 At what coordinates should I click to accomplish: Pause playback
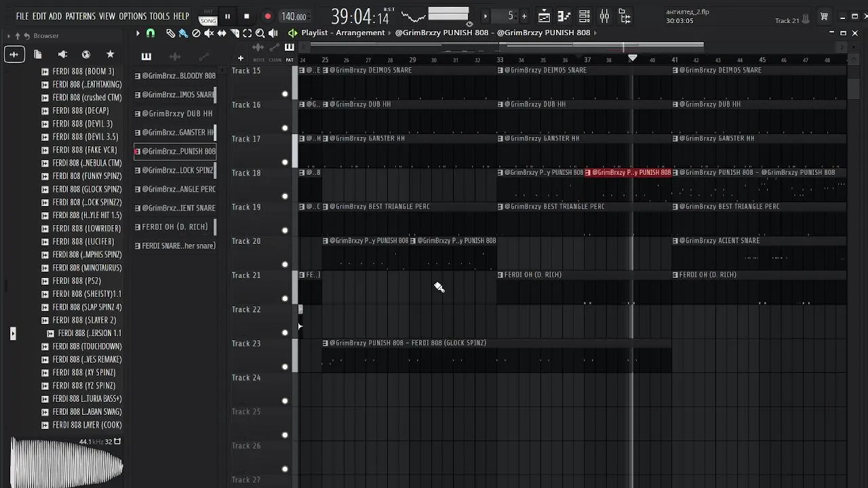227,16
